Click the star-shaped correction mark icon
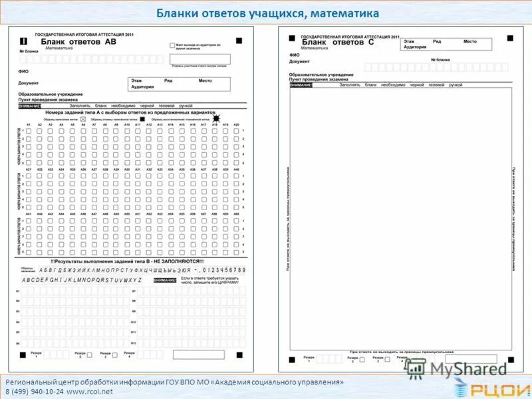The image size is (532, 399). coord(215,118)
